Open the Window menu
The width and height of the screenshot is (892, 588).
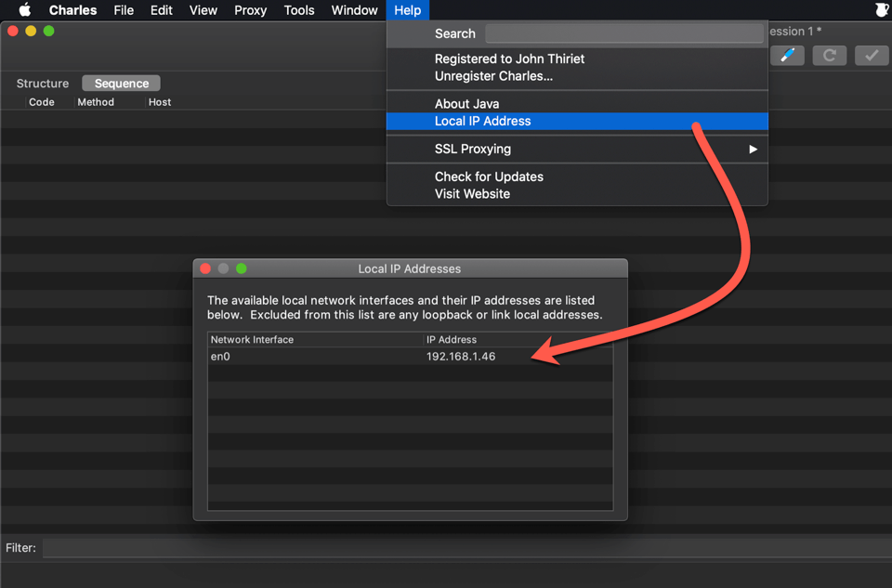click(x=354, y=10)
